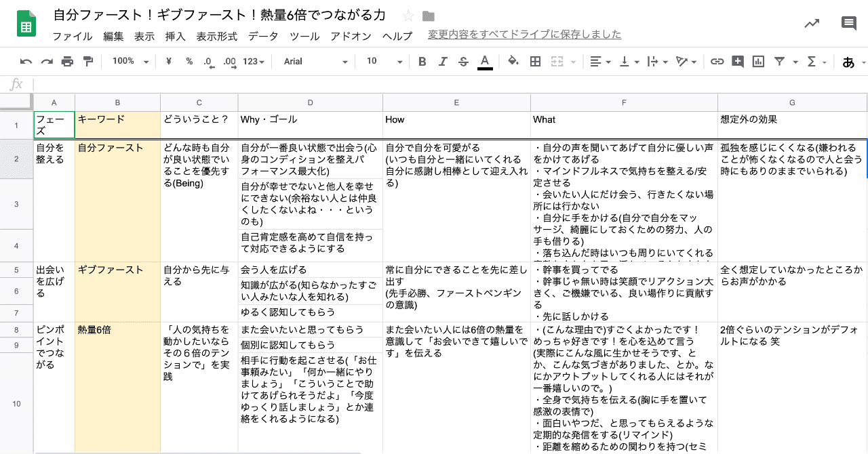This screenshot has height=454, width=868.
Task: Create a filter
Action: point(781,62)
